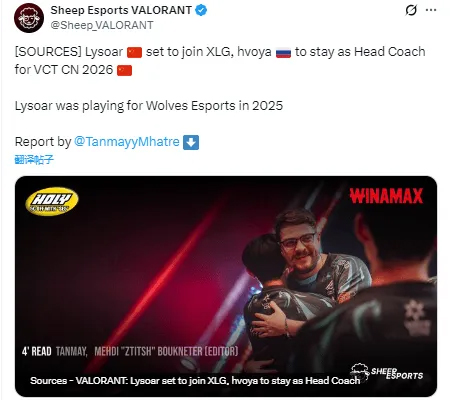Viewport: 450px width, 400px height.
Task: Click the 4' READ author byline
Action: point(130,351)
